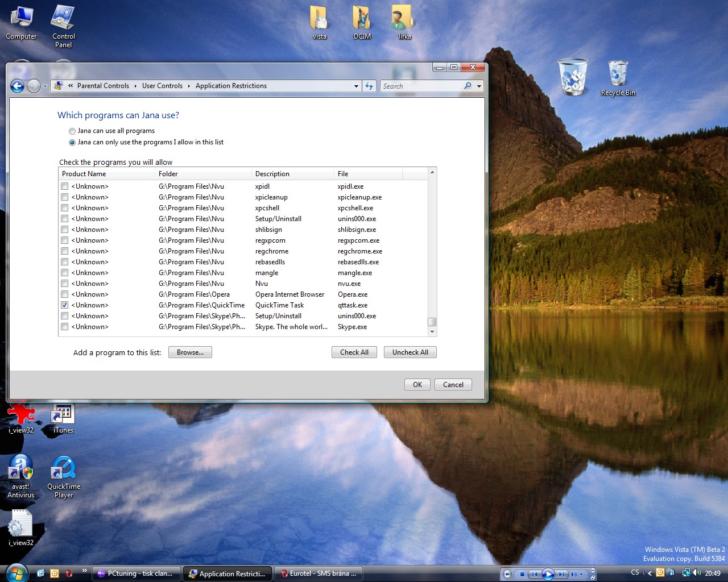Select the labeled Recycle Bin icon

(618, 78)
